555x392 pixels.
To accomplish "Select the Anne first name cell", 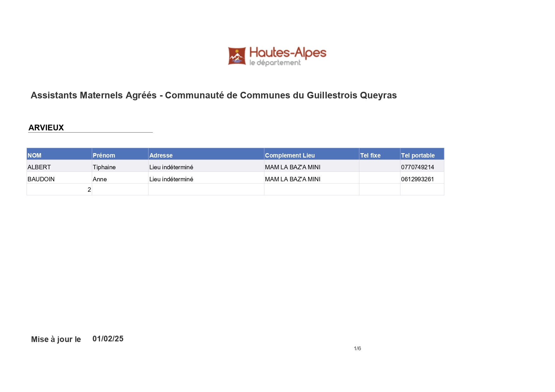I will pos(120,178).
